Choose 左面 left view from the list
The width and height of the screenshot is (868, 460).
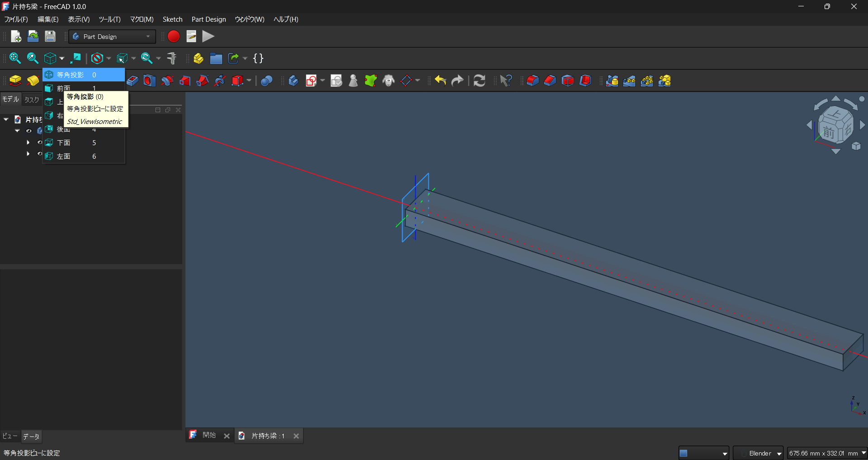click(x=84, y=156)
